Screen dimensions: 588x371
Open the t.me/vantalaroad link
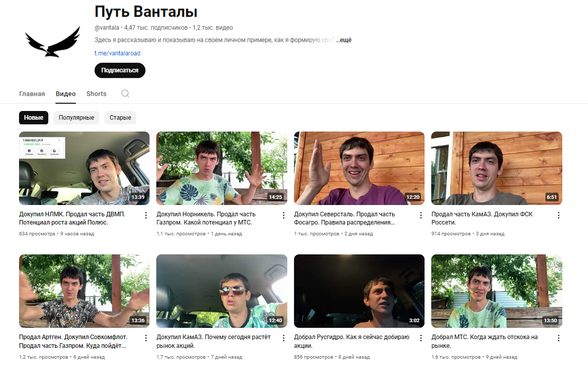117,53
